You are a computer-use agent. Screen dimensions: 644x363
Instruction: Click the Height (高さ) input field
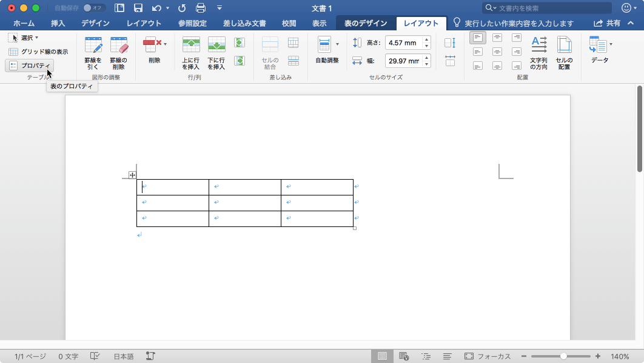404,42
